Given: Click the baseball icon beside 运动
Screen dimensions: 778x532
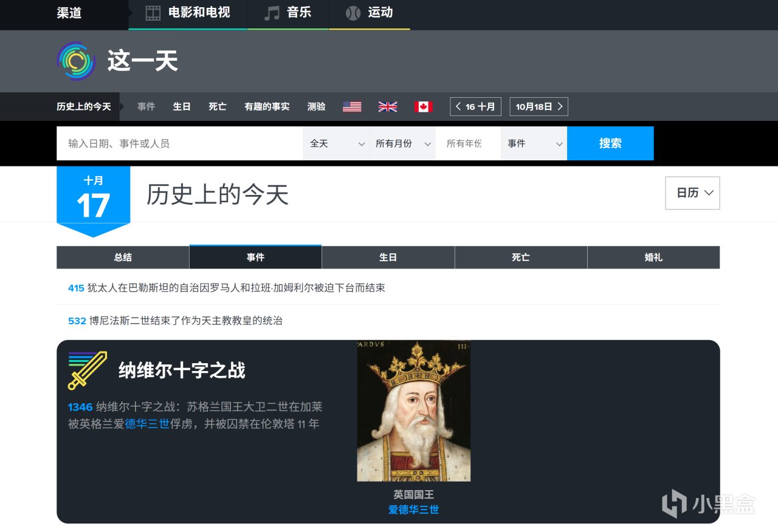Looking at the screenshot, I should [x=353, y=13].
